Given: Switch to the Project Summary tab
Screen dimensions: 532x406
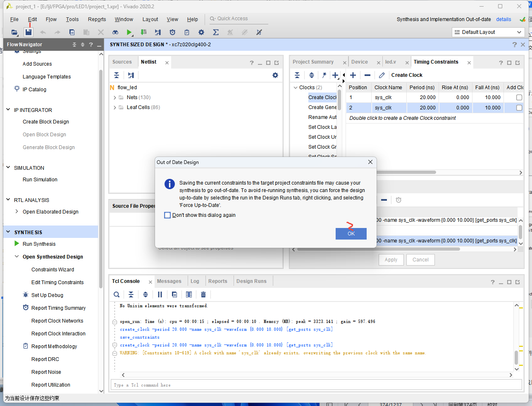Looking at the screenshot, I should point(313,62).
